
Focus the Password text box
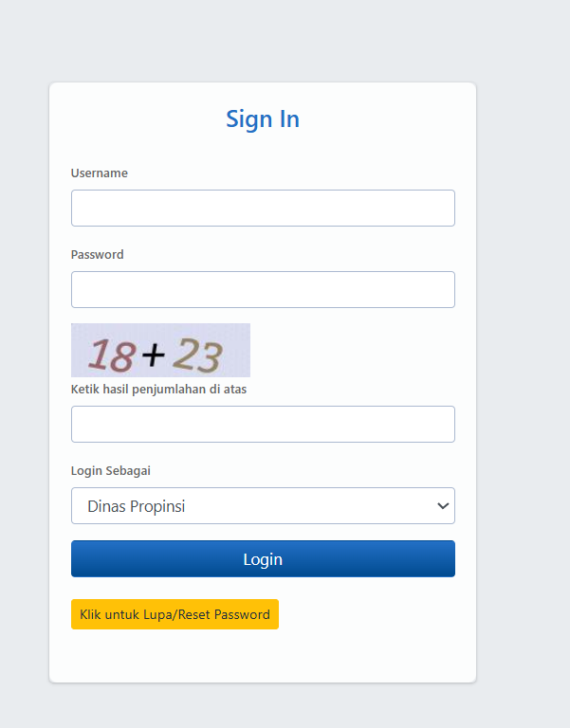(x=263, y=289)
